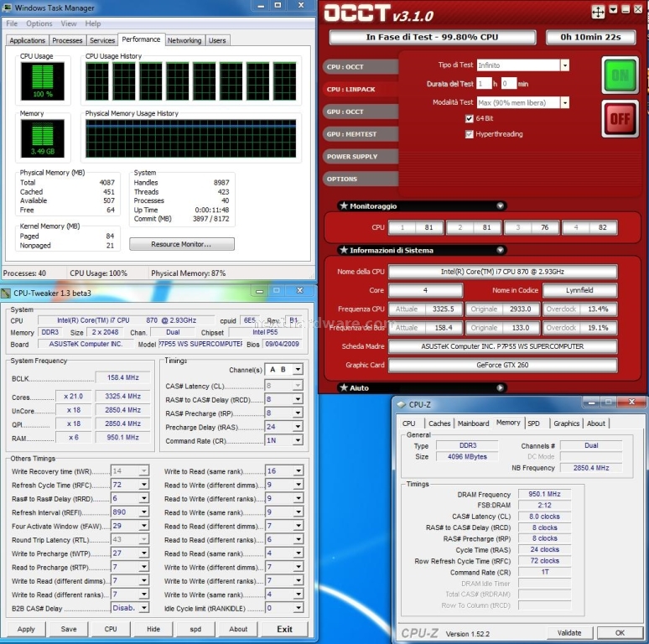The height and width of the screenshot is (644, 649).
Task: Expand the Aiuto section arrow
Action: pyautogui.click(x=500, y=387)
